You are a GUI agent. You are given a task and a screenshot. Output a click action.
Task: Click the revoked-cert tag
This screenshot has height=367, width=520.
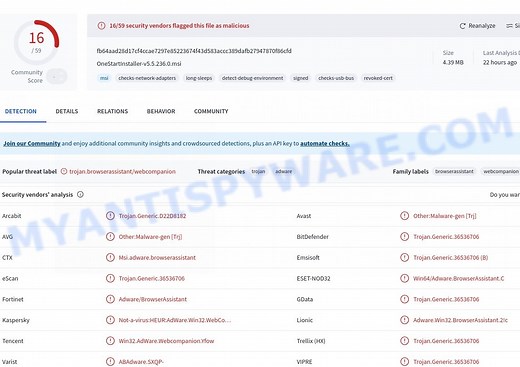click(x=378, y=78)
